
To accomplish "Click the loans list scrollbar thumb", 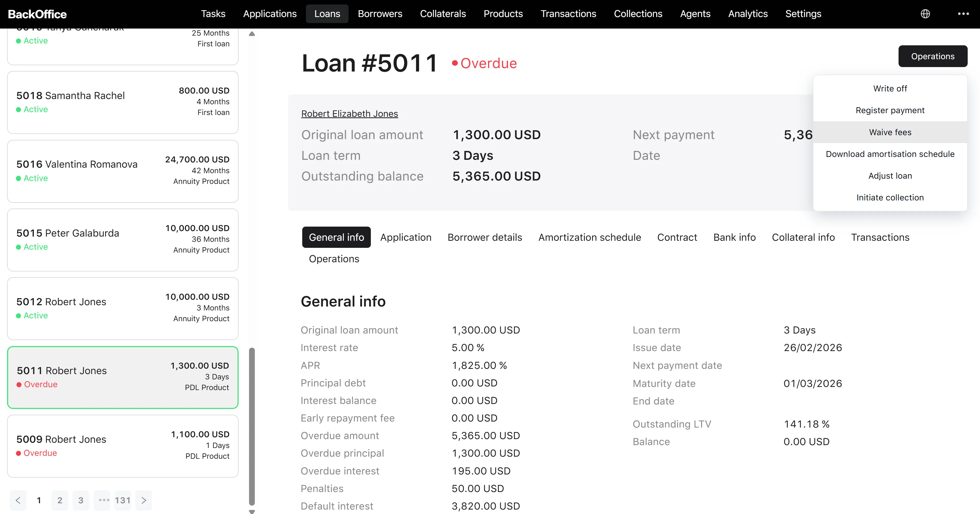I will 252,426.
